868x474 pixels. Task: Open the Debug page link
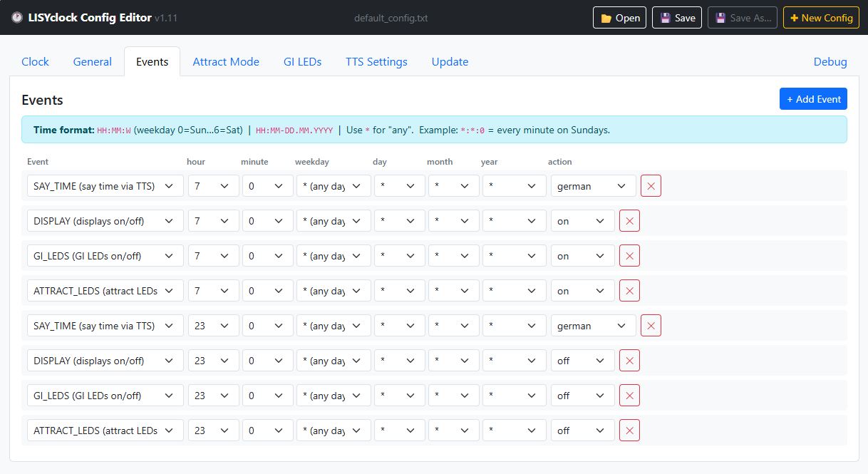(x=830, y=62)
